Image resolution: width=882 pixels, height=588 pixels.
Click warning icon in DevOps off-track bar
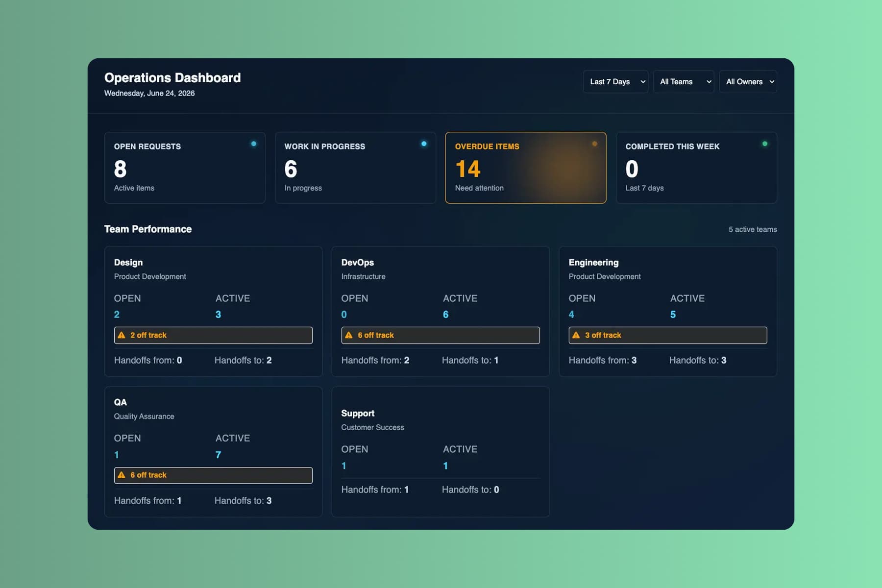coord(349,335)
